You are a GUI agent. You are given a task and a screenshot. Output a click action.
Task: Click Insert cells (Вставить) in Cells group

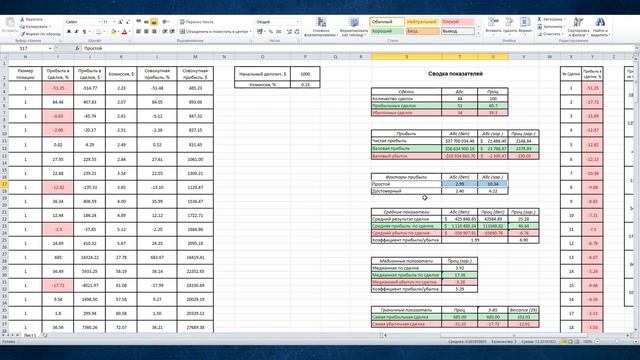click(493, 25)
